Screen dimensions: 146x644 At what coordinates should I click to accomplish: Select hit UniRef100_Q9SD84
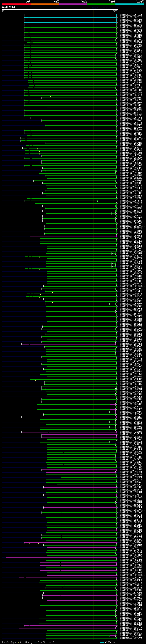[131, 42]
